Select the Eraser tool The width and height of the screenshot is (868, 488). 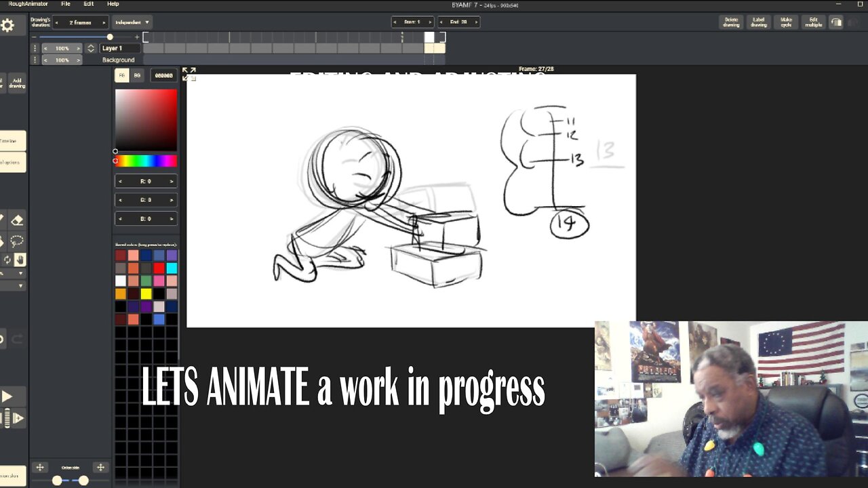tap(17, 220)
